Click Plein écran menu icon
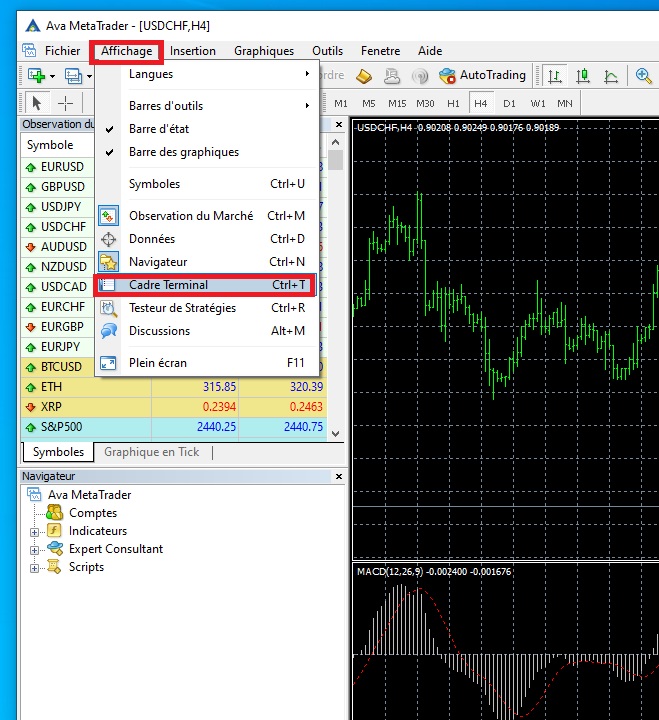The width and height of the screenshot is (659, 720). click(108, 363)
